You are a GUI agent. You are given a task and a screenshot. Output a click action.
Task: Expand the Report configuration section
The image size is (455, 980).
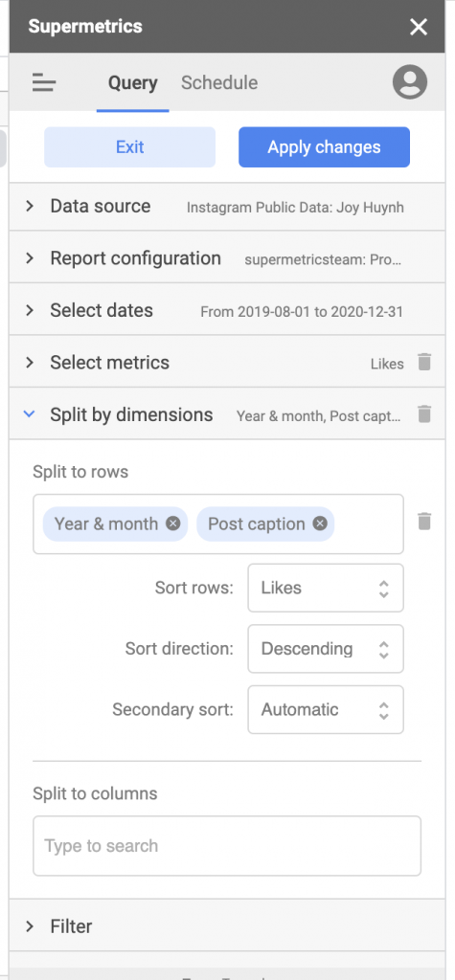(x=227, y=258)
